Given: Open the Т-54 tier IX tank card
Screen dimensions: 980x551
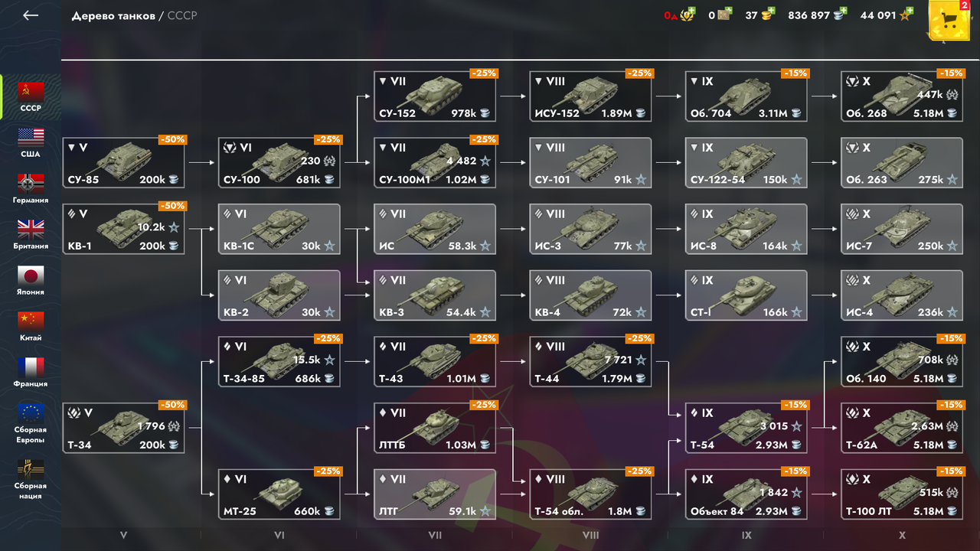Looking at the screenshot, I should 746,428.
